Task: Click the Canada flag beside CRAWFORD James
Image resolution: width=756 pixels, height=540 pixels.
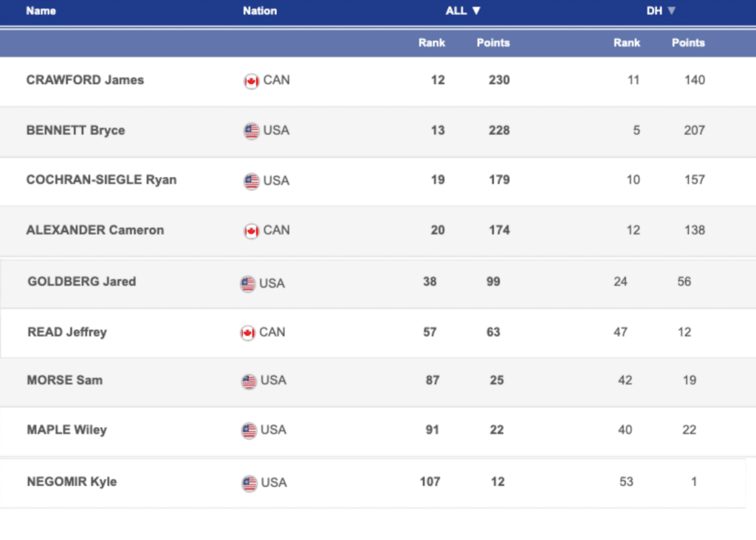Action: click(251, 81)
